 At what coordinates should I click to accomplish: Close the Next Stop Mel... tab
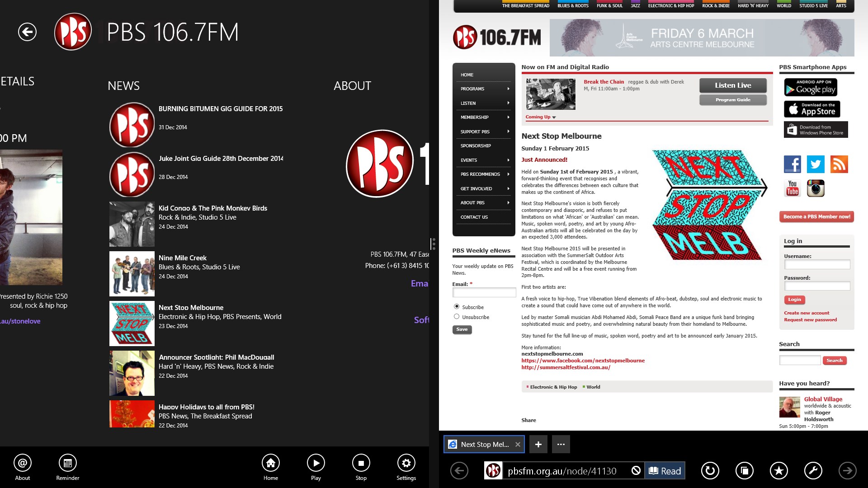[x=518, y=444]
